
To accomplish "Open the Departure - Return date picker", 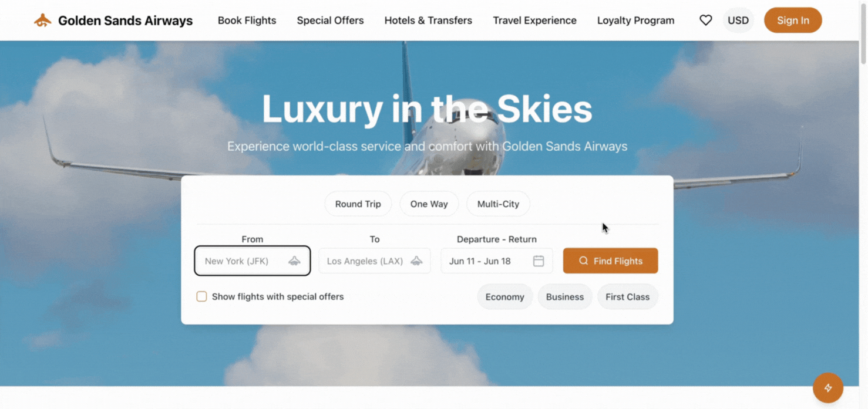I will coord(496,261).
